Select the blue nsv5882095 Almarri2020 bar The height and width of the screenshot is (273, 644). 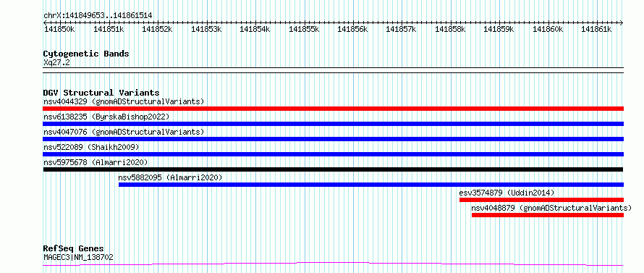point(371,185)
